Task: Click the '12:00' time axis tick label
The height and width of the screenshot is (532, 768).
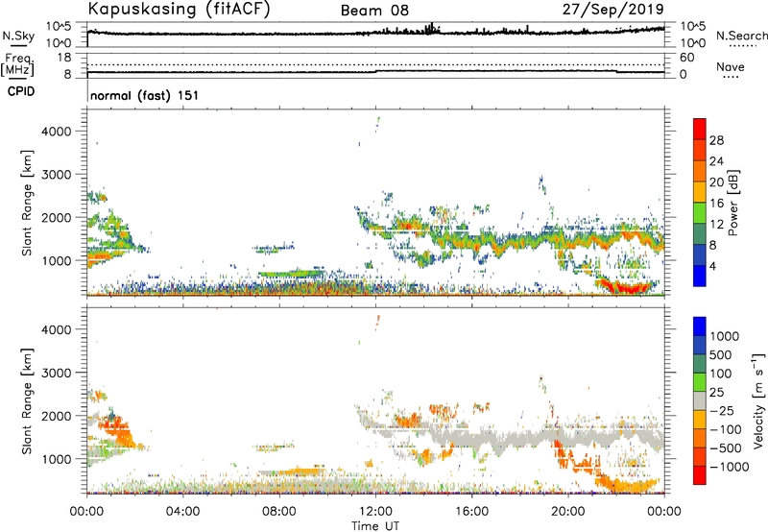Action: 375,512
